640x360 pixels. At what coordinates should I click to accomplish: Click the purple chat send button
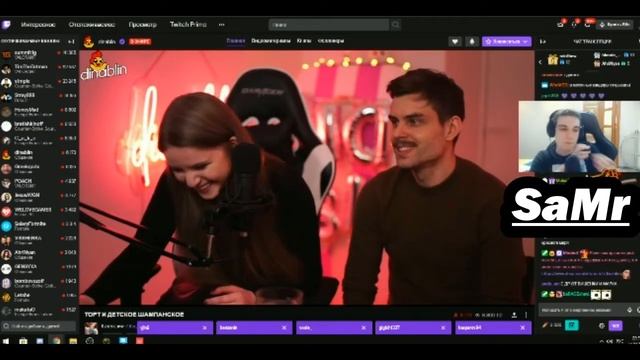click(x=616, y=326)
